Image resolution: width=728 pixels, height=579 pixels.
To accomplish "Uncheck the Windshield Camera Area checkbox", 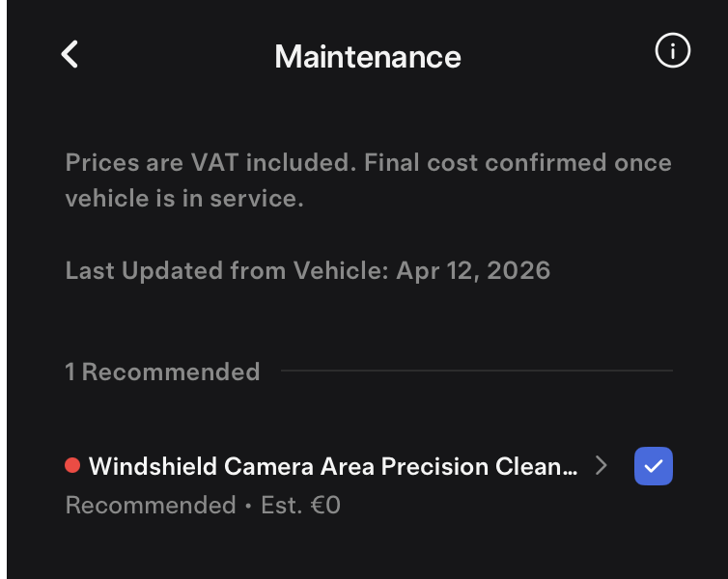I will 653,466.
